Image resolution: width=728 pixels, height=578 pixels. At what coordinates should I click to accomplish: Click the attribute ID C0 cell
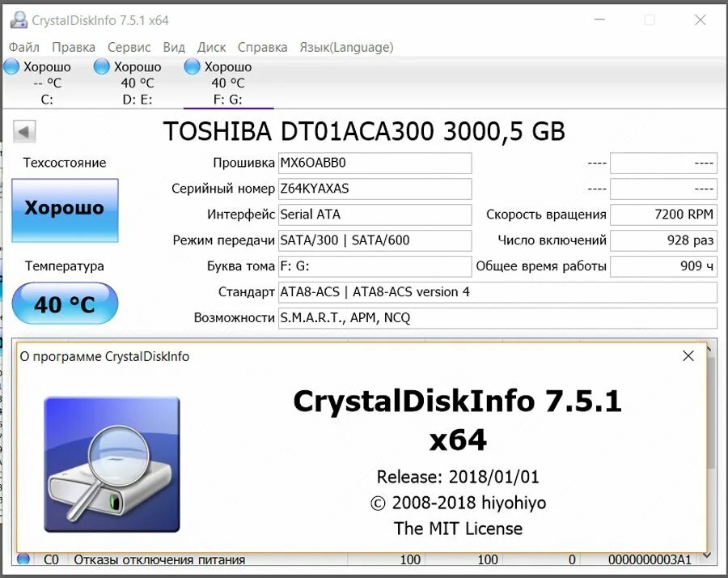click(x=52, y=560)
